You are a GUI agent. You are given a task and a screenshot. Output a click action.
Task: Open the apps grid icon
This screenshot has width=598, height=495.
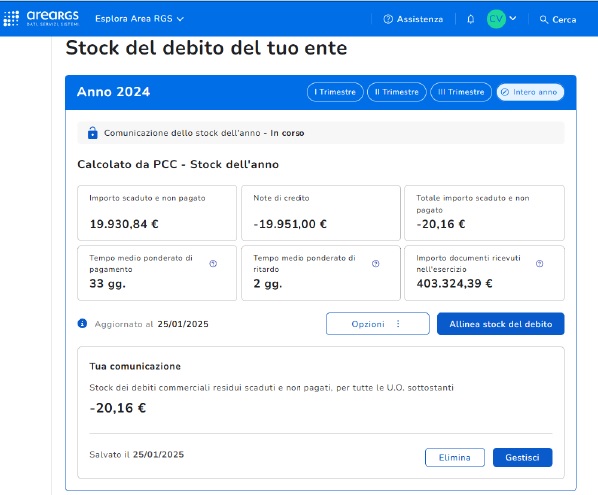point(11,18)
